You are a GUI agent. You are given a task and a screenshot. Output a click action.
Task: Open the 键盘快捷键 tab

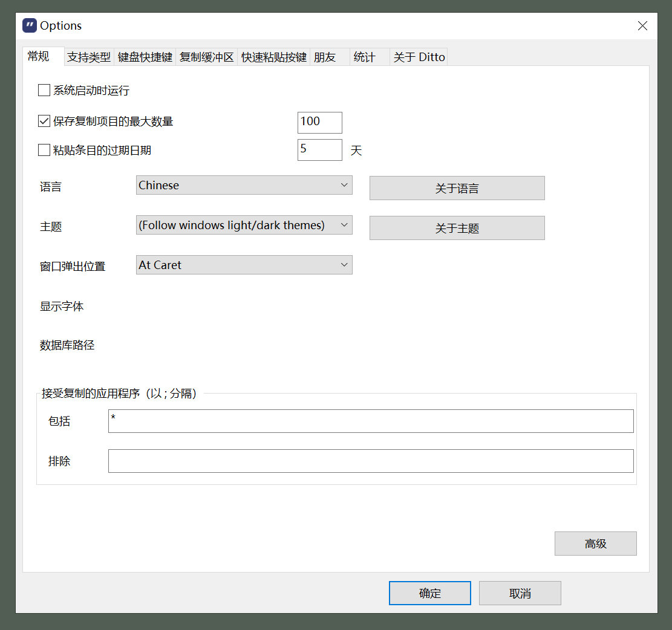point(145,56)
